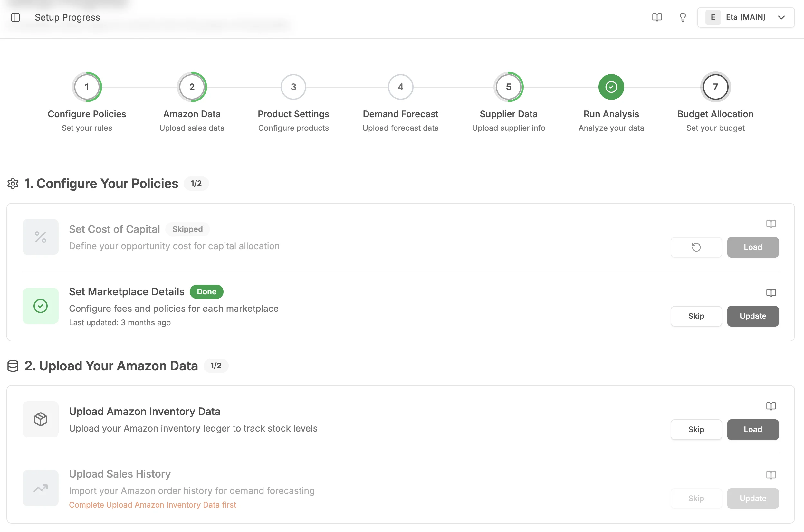Expand help docs for Upload Sales History
Viewport: 804px width, 532px height.
(x=771, y=475)
